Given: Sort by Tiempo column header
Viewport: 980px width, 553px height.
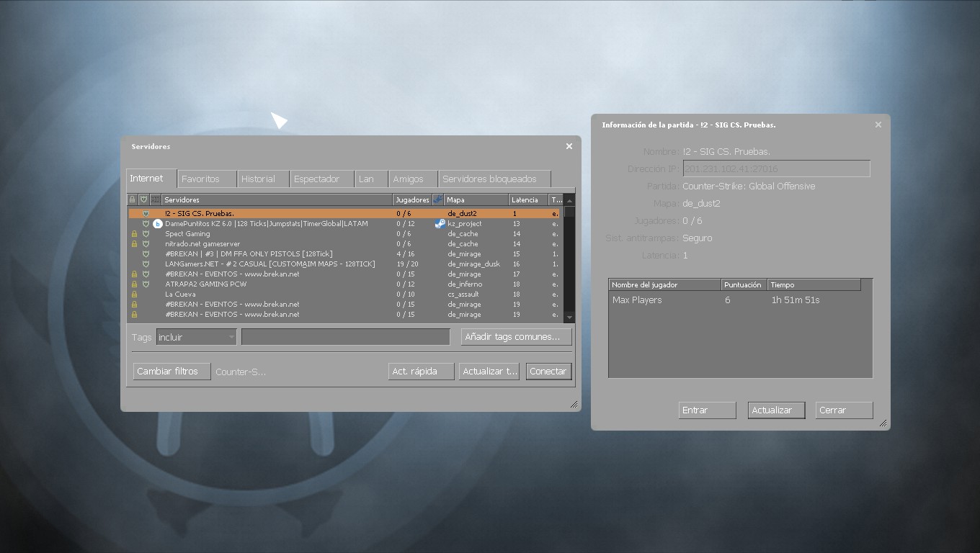Looking at the screenshot, I should [814, 284].
